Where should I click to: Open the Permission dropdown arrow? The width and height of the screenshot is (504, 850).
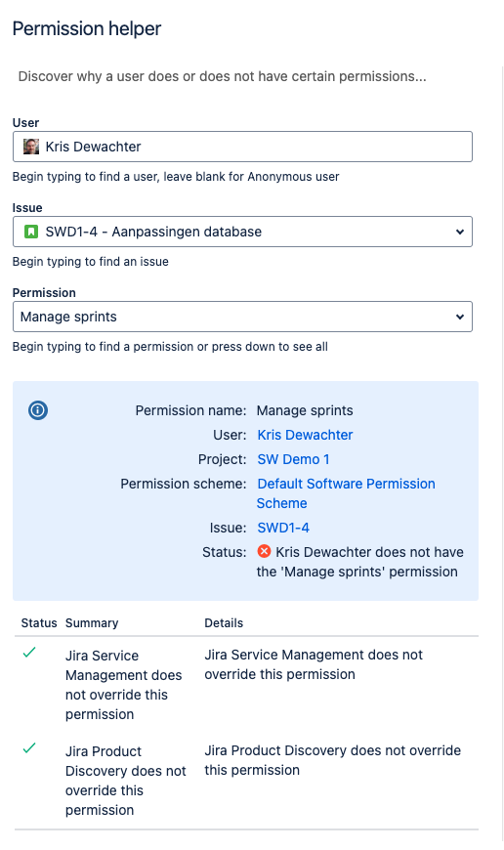point(460,318)
